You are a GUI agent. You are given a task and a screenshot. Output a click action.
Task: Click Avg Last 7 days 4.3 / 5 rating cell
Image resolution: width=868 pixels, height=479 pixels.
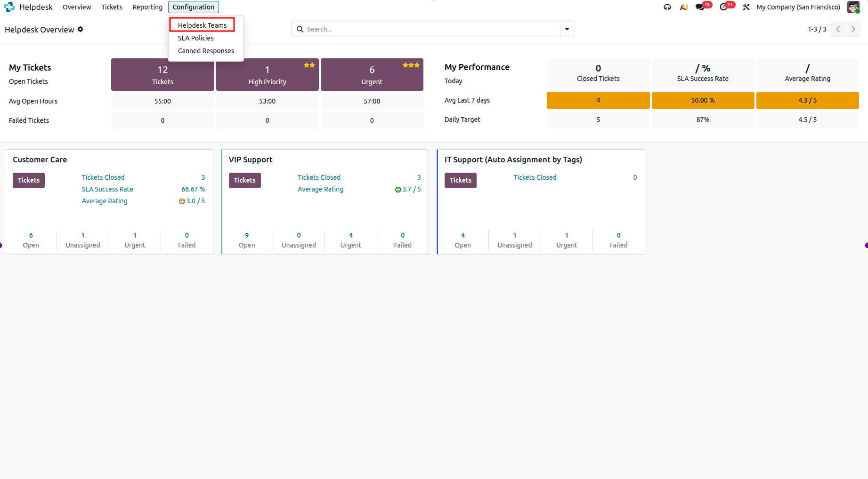[x=808, y=100]
